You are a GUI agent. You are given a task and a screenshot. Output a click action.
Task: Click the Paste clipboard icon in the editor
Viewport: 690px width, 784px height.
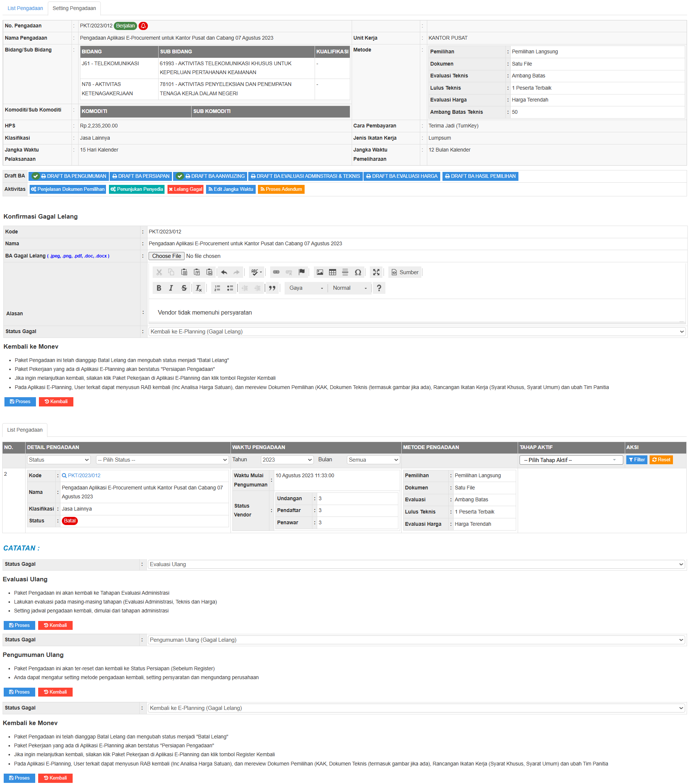[184, 272]
